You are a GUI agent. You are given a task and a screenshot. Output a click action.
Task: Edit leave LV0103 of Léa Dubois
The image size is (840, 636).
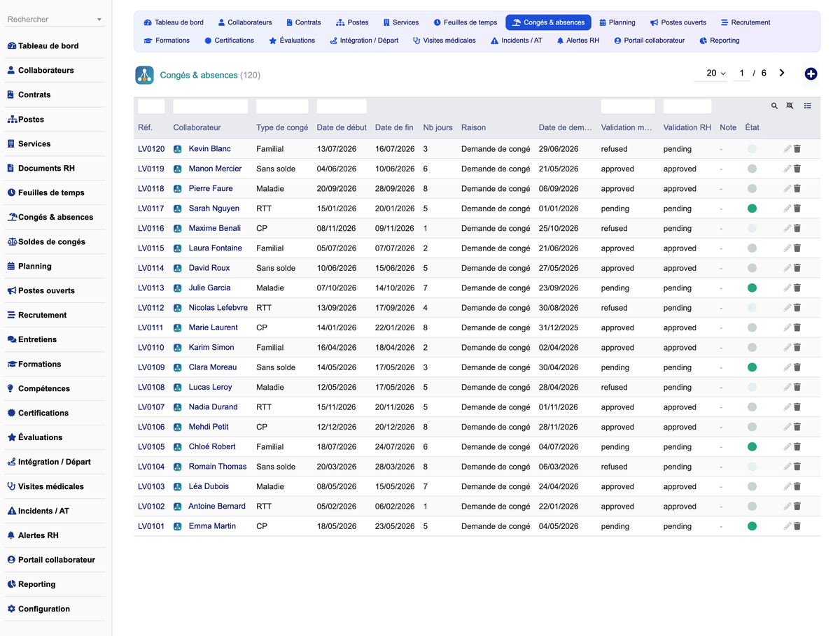coord(787,486)
